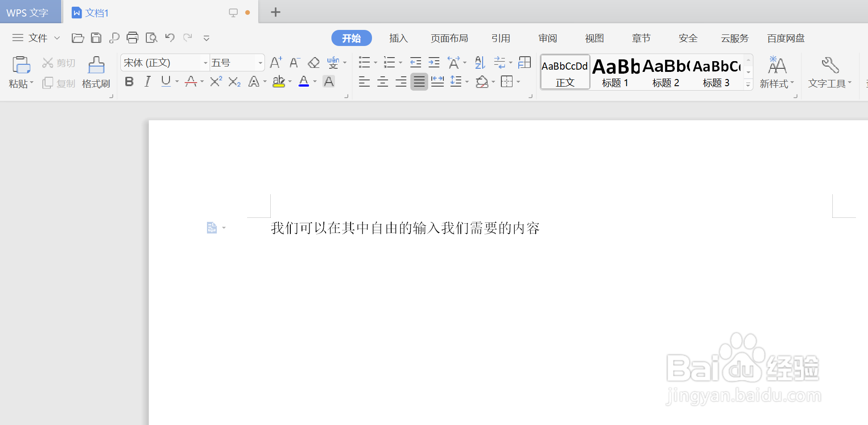Expand the styles gallery list
Viewport: 868px width, 425px height.
(x=748, y=85)
